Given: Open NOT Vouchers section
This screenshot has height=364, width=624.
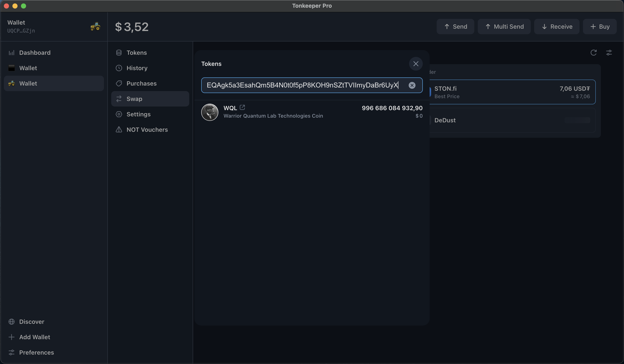Looking at the screenshot, I should pyautogui.click(x=147, y=130).
